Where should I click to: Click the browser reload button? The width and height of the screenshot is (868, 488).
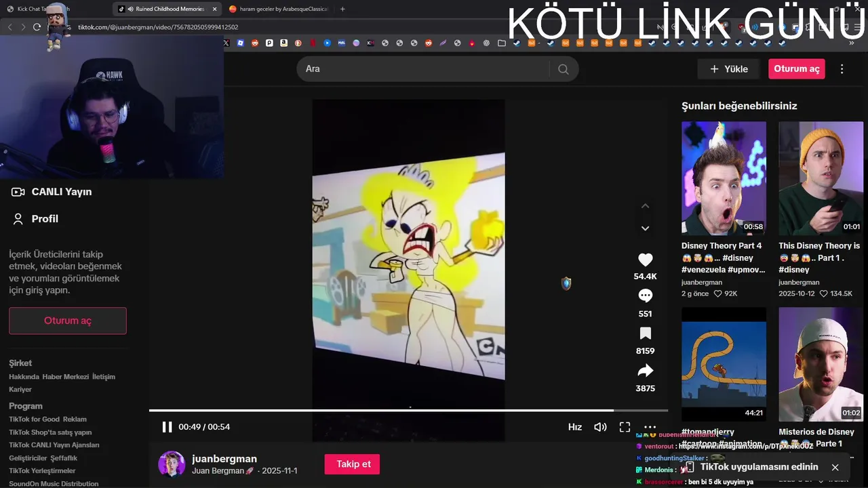coord(37,27)
